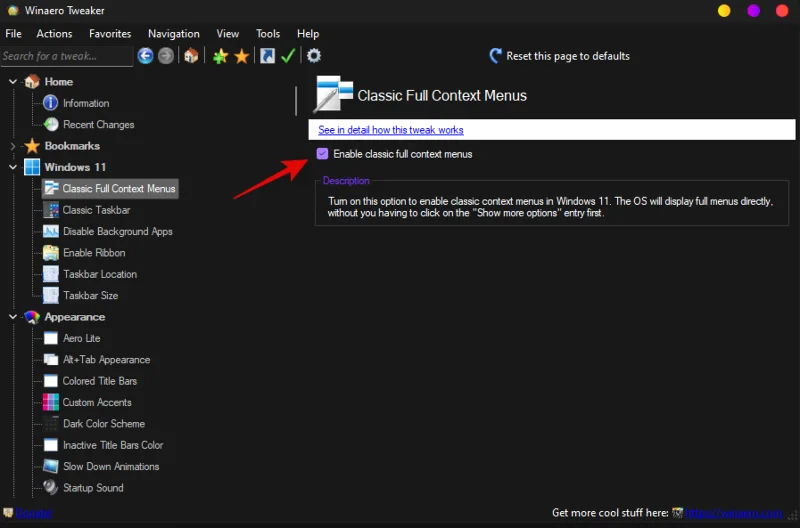
Task: Open the View menu
Action: [x=228, y=34]
